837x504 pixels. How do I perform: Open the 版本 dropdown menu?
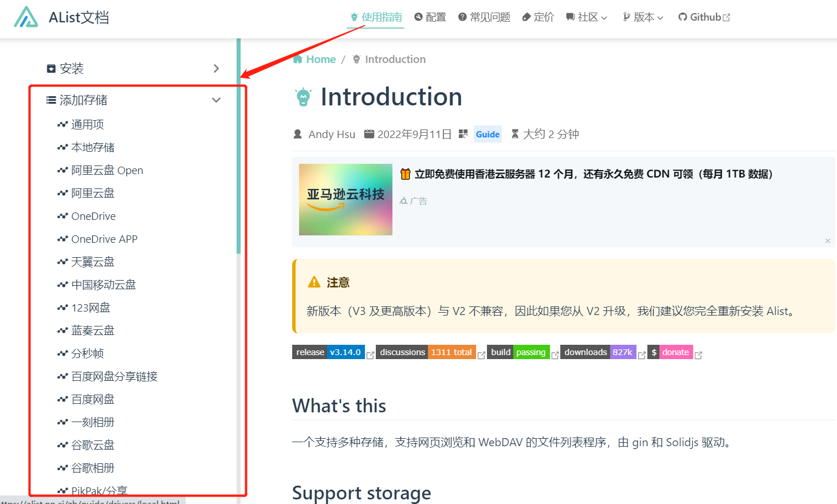(643, 17)
